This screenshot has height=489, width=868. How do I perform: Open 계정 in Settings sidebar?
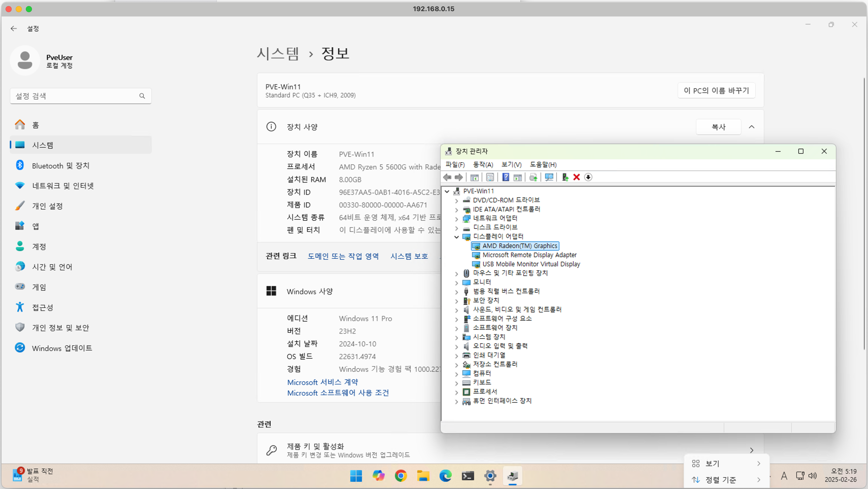click(81, 247)
